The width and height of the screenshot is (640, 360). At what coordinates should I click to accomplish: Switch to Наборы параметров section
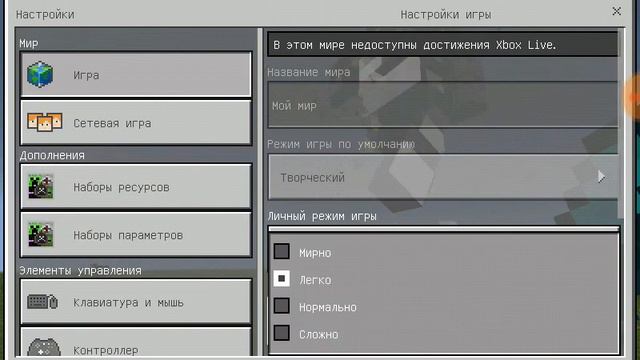click(x=136, y=235)
